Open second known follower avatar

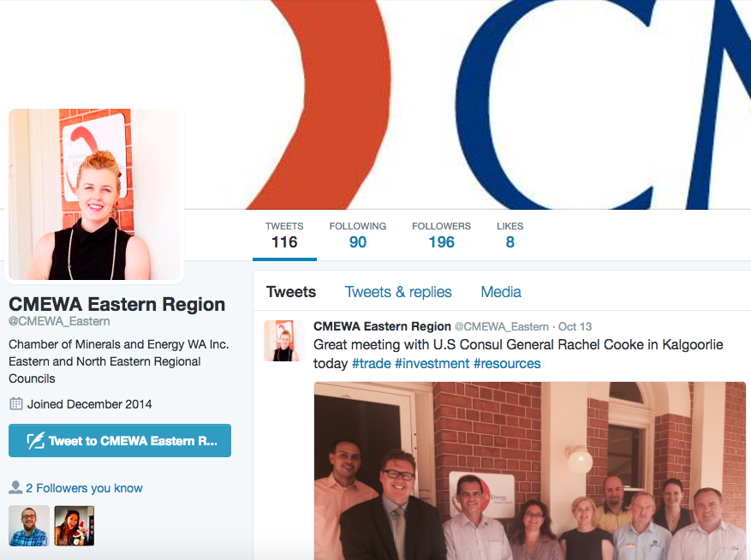click(x=75, y=526)
